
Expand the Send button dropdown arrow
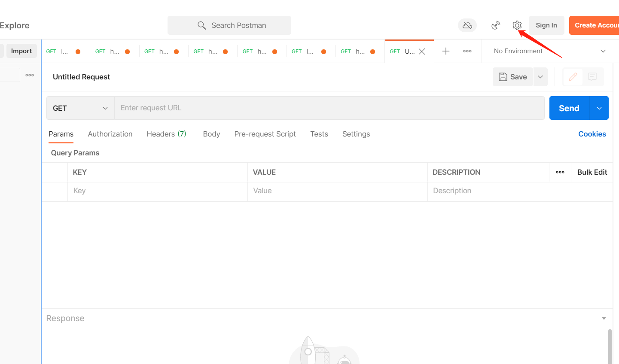[599, 108]
